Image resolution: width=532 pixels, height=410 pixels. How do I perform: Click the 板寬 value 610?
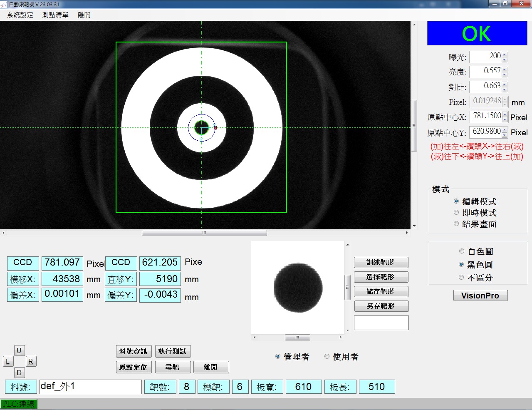[x=303, y=387]
